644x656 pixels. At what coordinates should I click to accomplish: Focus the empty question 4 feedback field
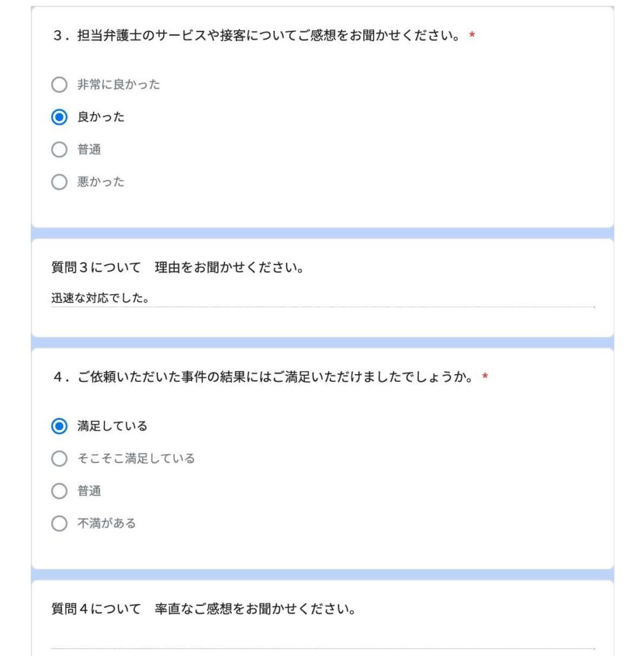coord(320,641)
